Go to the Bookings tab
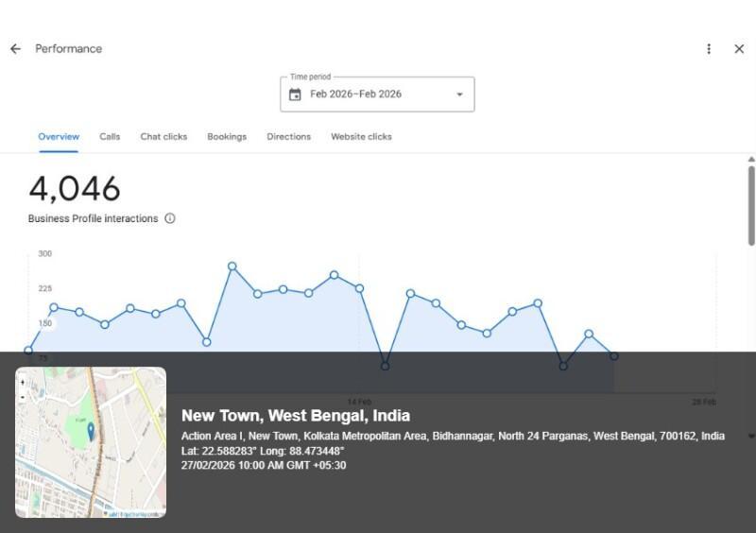 click(227, 137)
